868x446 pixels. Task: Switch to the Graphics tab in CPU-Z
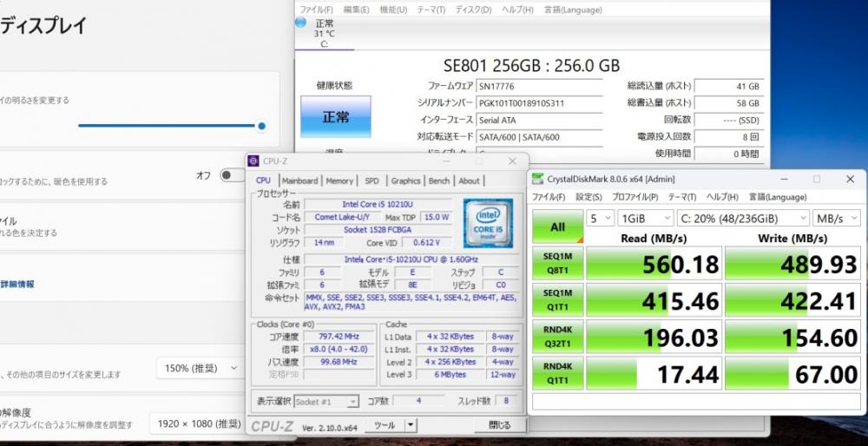405,180
